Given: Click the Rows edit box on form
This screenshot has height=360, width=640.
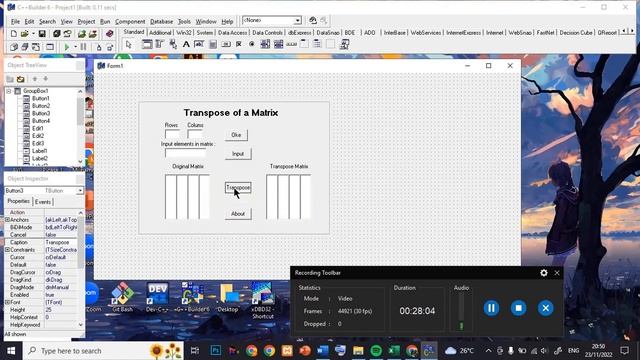Looking at the screenshot, I should [172, 134].
